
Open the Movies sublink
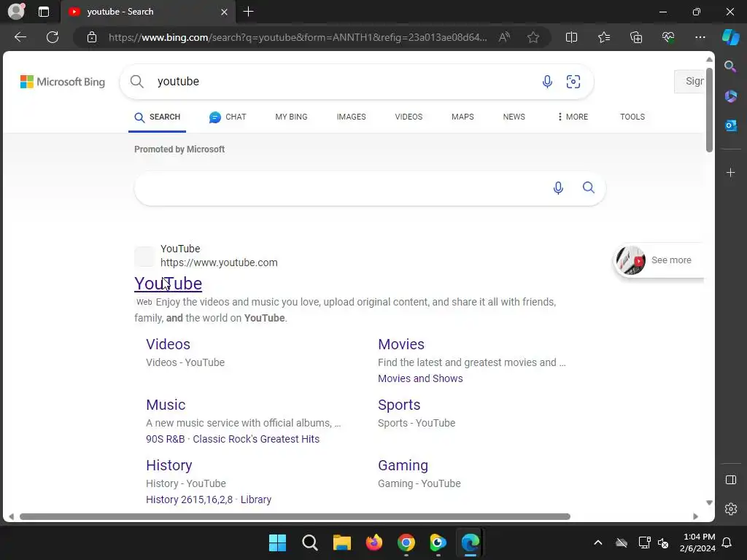pos(401,344)
